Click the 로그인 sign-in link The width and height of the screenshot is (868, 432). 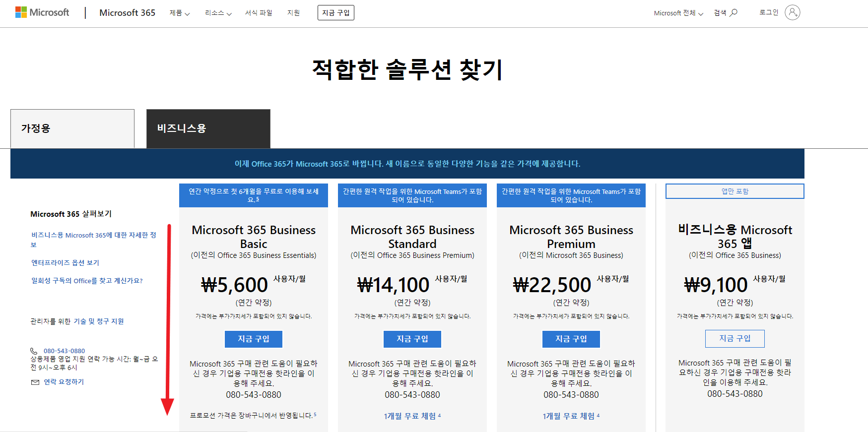(769, 12)
